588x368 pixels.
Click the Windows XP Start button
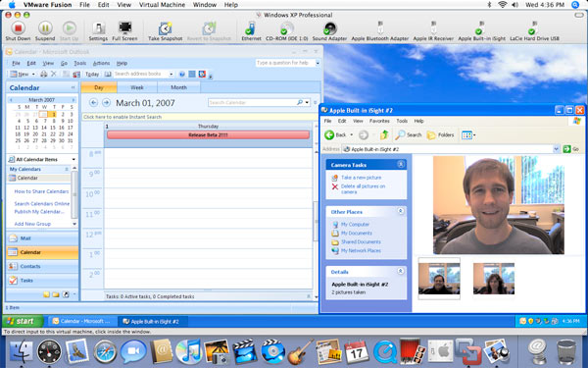tap(23, 321)
